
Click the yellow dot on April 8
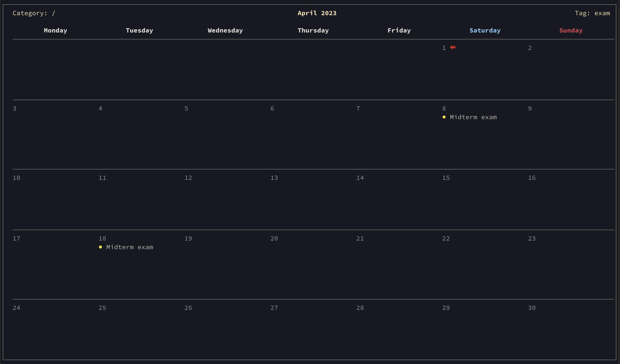[x=444, y=117]
